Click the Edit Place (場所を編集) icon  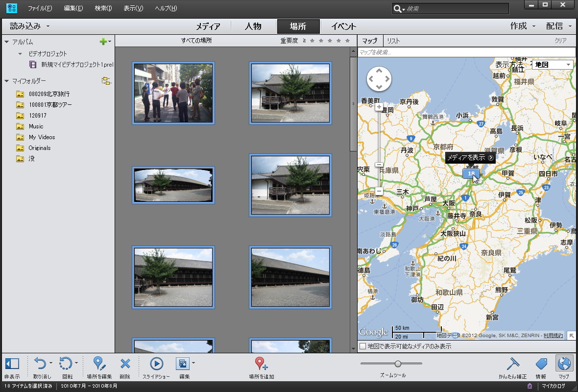click(99, 364)
